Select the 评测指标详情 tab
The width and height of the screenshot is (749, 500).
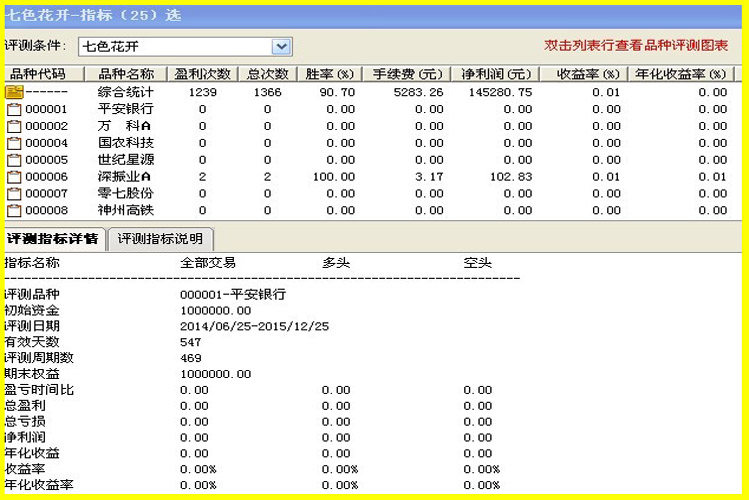(53, 239)
